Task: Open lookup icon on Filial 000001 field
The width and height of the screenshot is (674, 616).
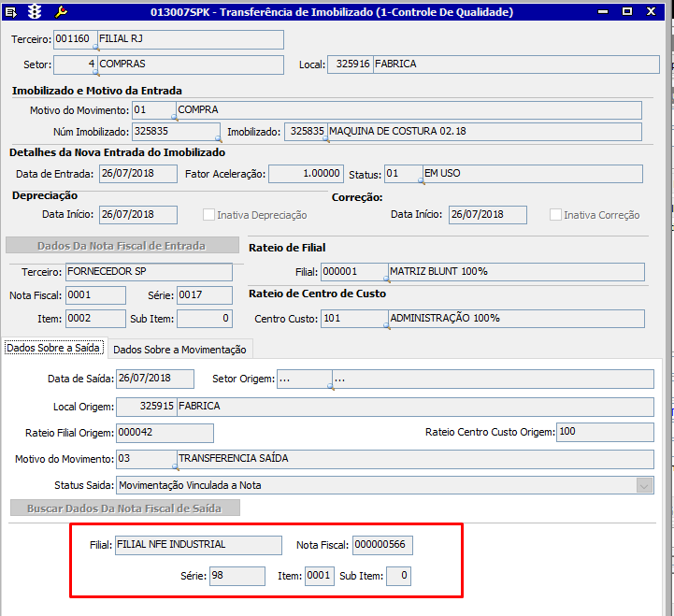Action: (386, 279)
